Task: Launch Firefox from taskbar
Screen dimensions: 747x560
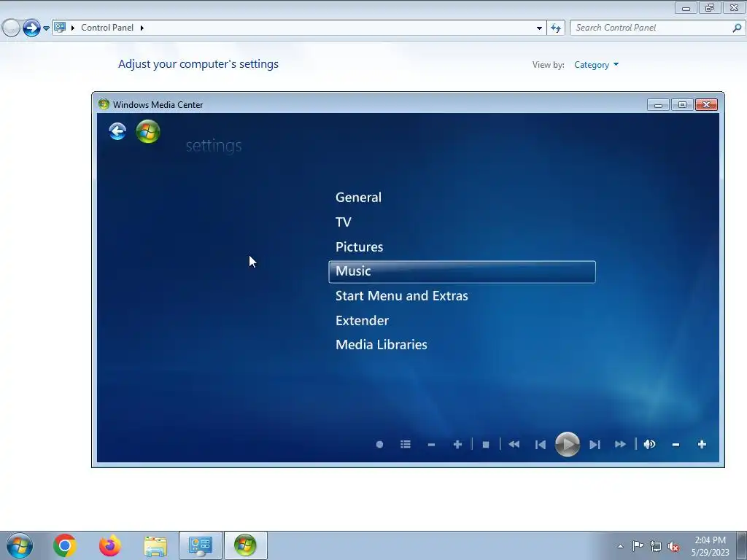Action: (x=110, y=545)
